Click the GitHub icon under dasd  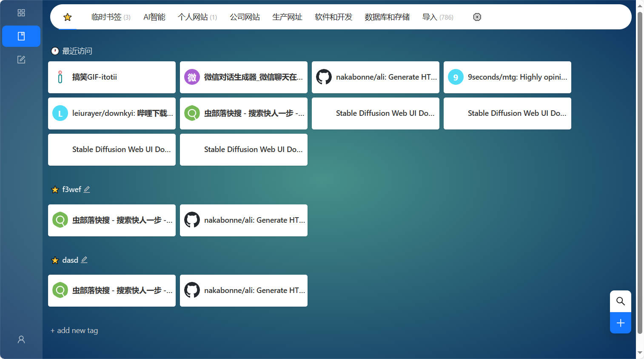click(x=192, y=290)
